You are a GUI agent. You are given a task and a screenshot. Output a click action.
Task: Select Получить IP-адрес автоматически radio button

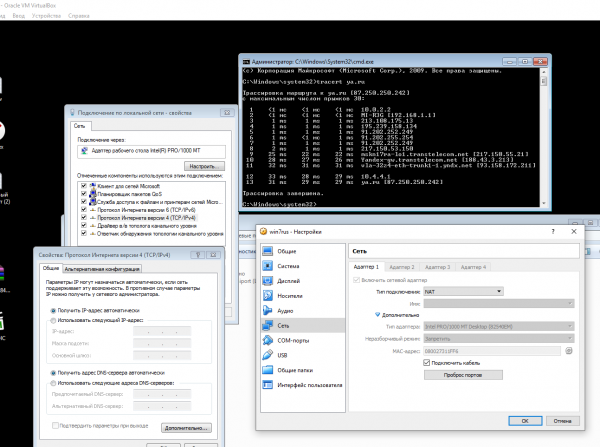tap(52, 311)
